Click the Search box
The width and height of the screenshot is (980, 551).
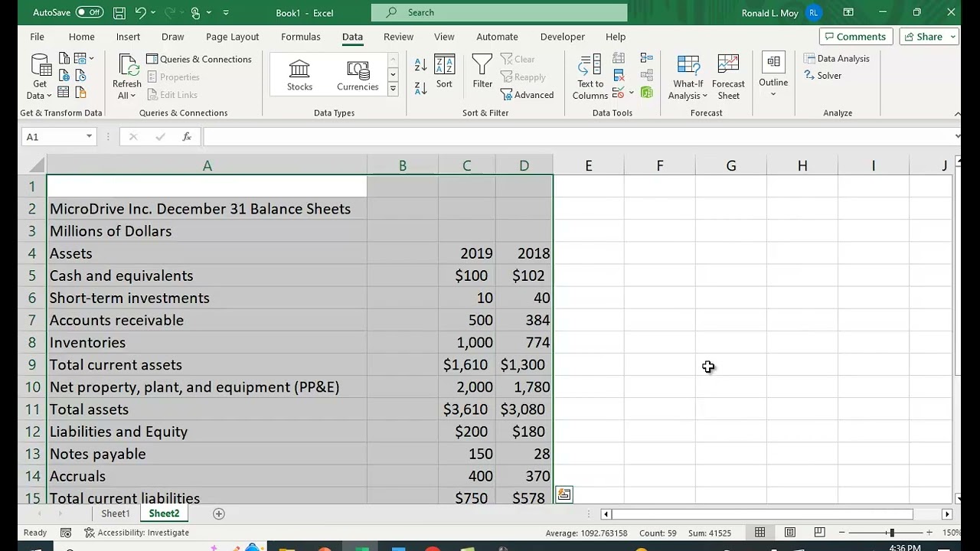(499, 12)
